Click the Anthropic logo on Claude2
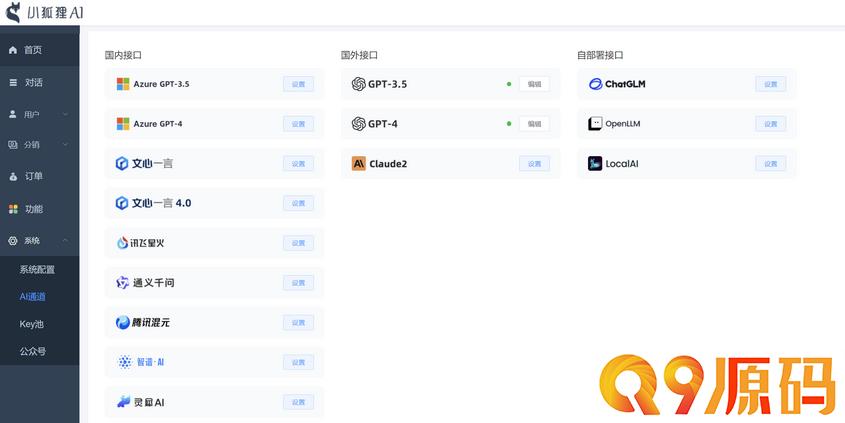This screenshot has height=423, width=845. 358,164
